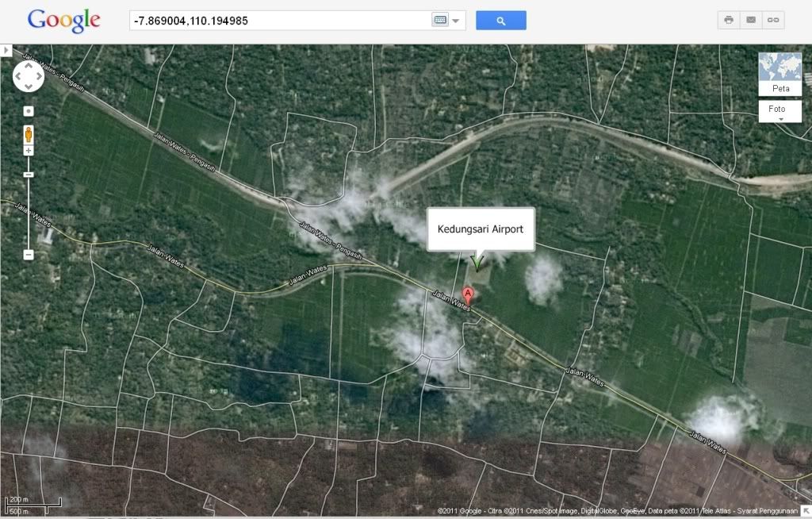Click the Google logo
This screenshot has height=519, width=812.
coord(63,21)
